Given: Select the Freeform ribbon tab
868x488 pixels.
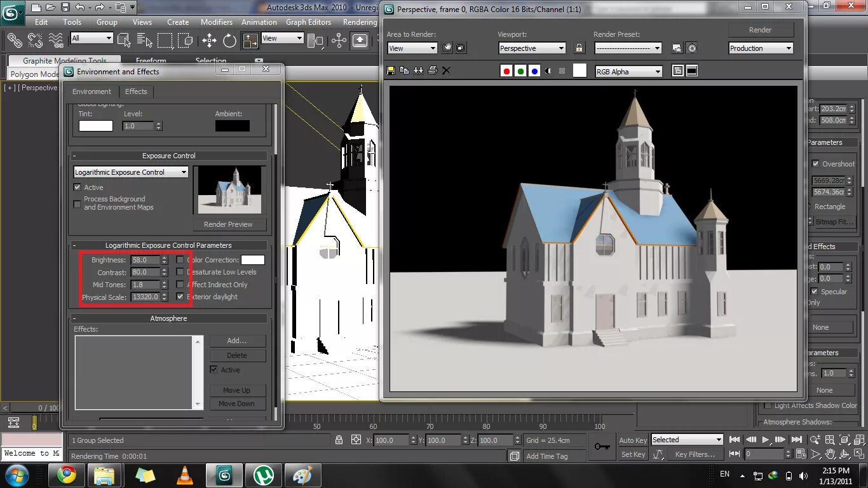Looking at the screenshot, I should click(x=151, y=61).
